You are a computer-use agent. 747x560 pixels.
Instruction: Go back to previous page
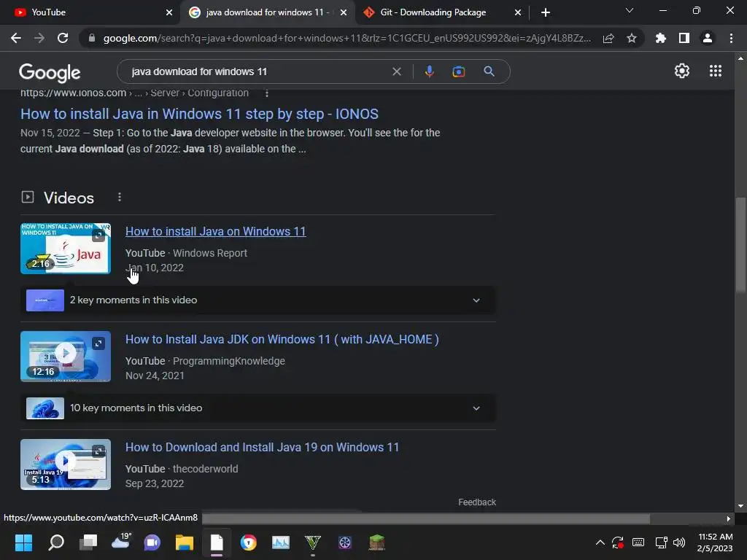pyautogui.click(x=16, y=38)
